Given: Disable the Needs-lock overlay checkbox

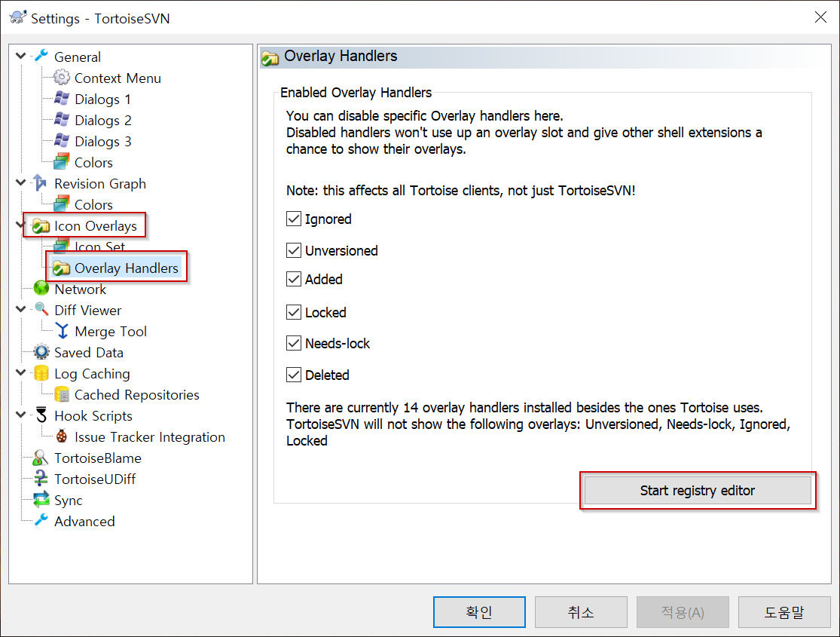Looking at the screenshot, I should tap(294, 343).
